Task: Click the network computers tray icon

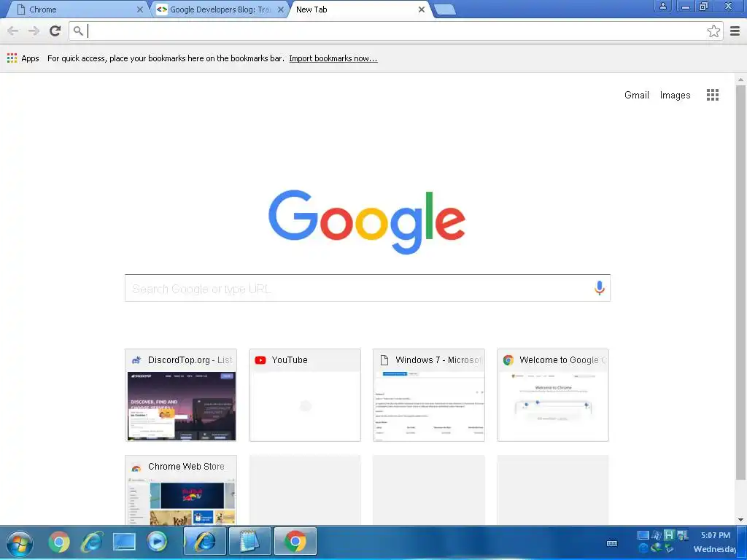Action: coord(683,535)
